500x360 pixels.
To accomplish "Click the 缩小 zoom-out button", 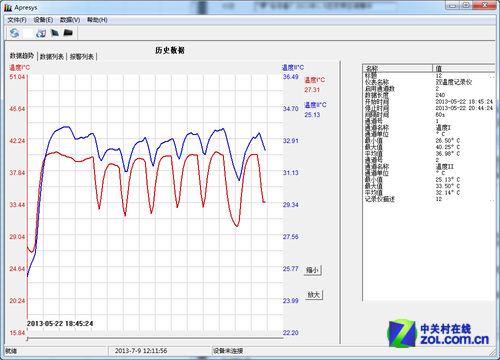I will pos(313,270).
